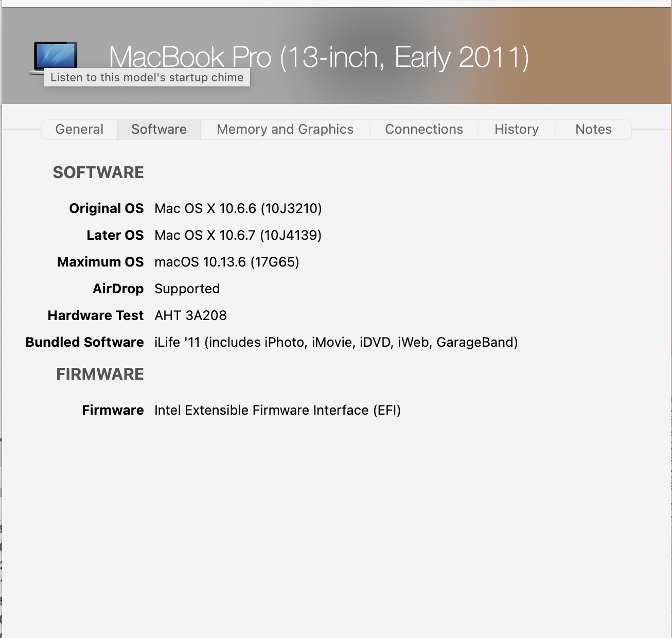Click the MacBook Pro (13-inch, Early 2011) title

(319, 57)
